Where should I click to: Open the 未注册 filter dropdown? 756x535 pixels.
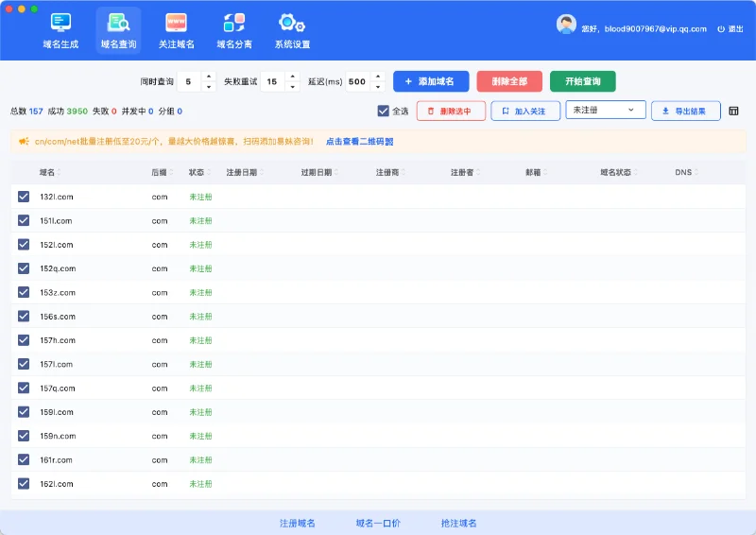606,110
